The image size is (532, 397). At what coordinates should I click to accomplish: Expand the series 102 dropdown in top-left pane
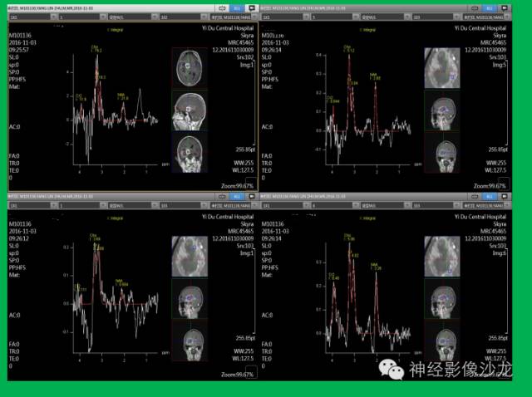point(183,17)
